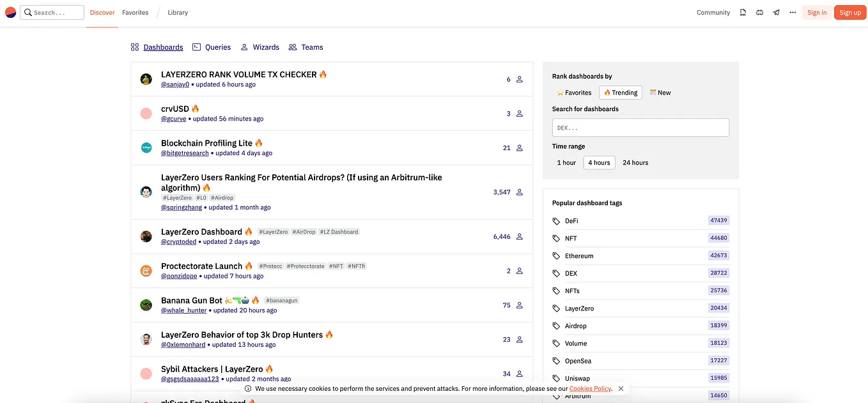Rank dashboards by Trending
The width and height of the screenshot is (868, 403).
point(621,93)
